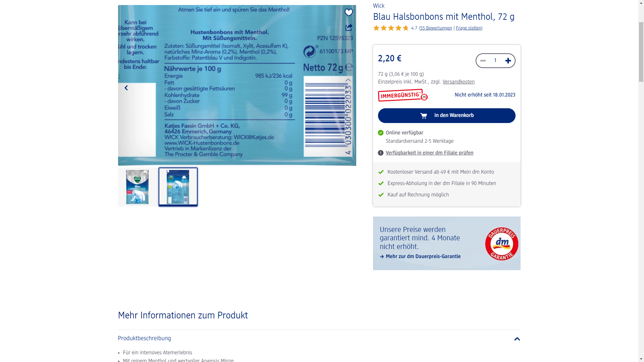Image resolution: width=644 pixels, height=362 pixels.
Task: Share product using the share icon
Action: click(x=349, y=27)
